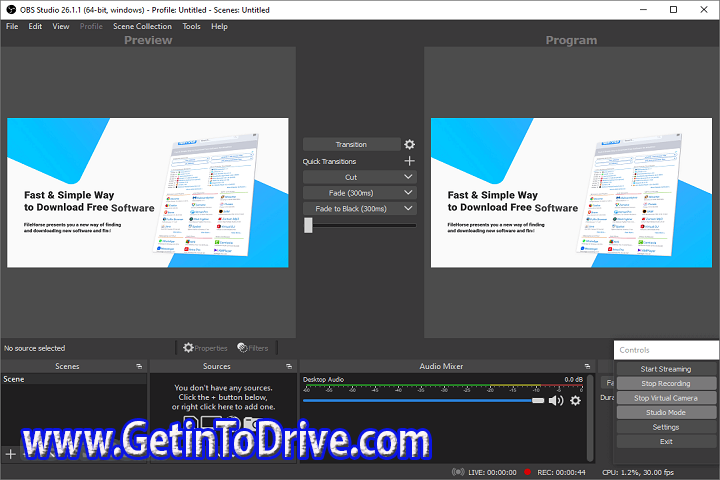Click Start Streaming

tap(666, 369)
